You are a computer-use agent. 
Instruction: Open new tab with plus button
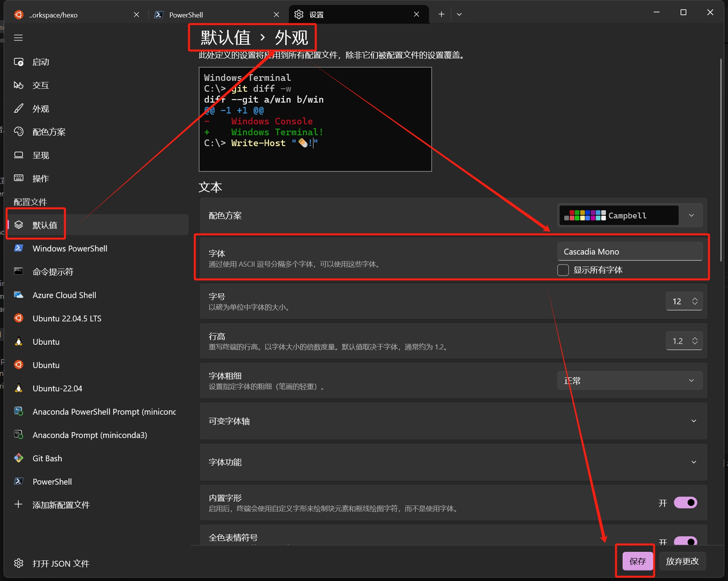tap(441, 14)
